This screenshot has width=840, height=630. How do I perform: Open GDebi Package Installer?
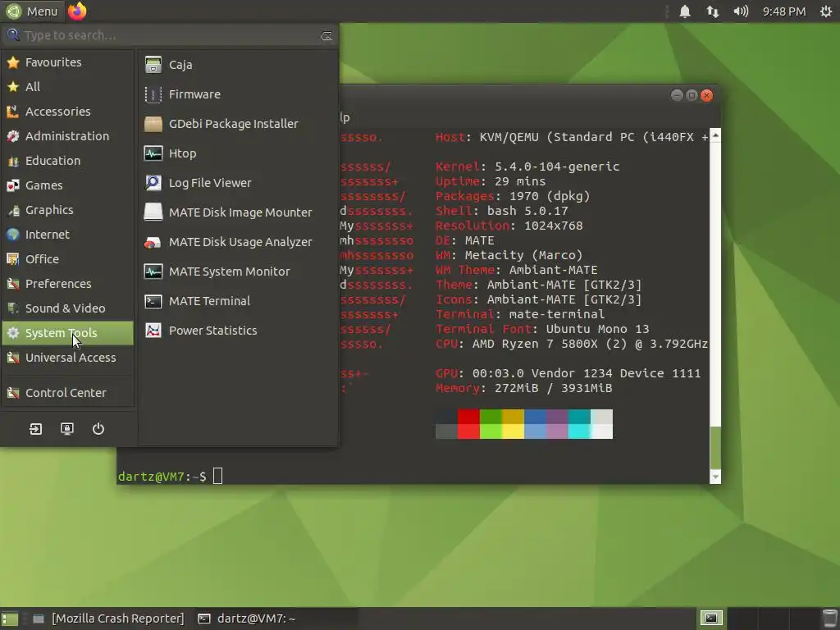click(238, 124)
